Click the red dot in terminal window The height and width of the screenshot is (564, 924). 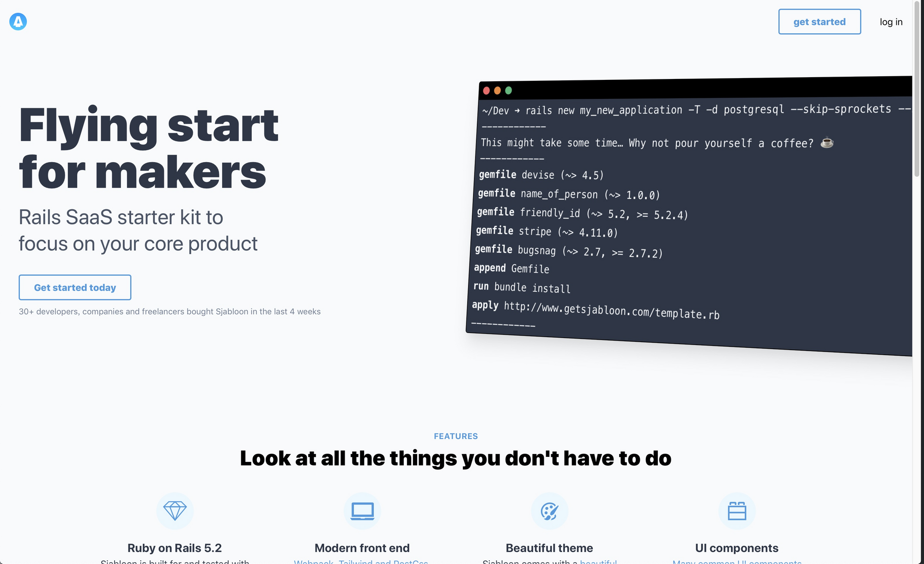(486, 91)
